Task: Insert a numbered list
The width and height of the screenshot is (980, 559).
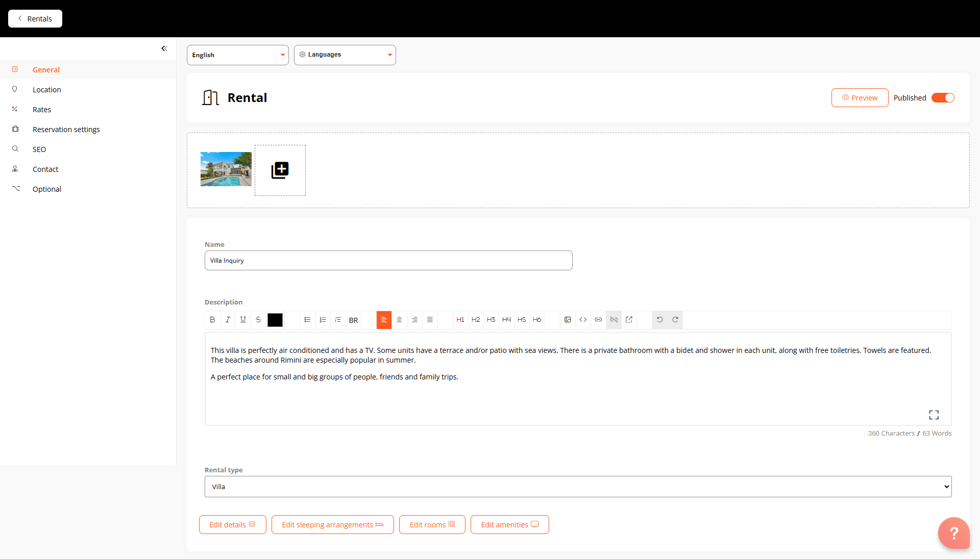Action: click(323, 320)
